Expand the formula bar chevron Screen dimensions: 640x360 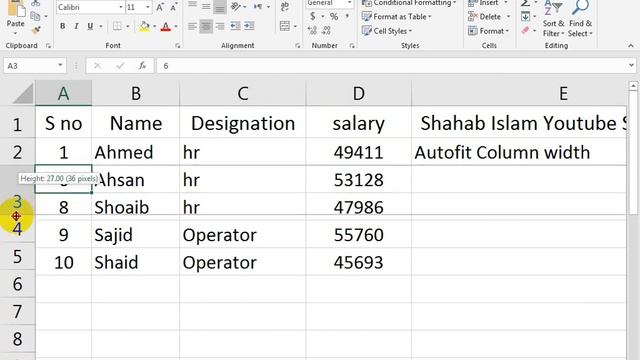[631, 65]
